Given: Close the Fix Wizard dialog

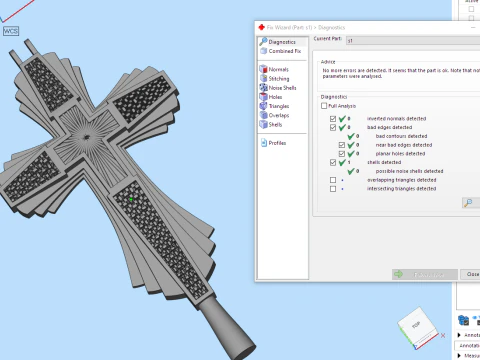Looking at the screenshot, I should click(471, 274).
